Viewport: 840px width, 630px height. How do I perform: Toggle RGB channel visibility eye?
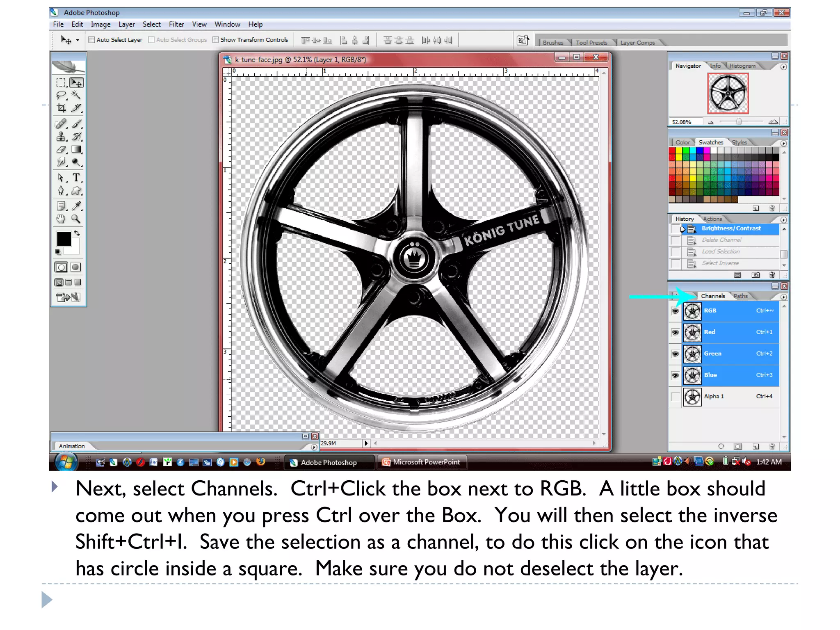click(x=675, y=311)
